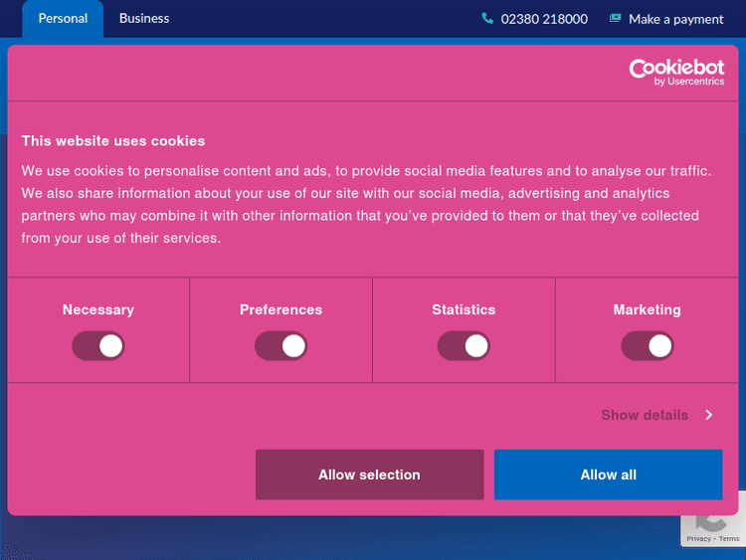Expand Show details chevron arrow
746x560 pixels.
coord(709,415)
